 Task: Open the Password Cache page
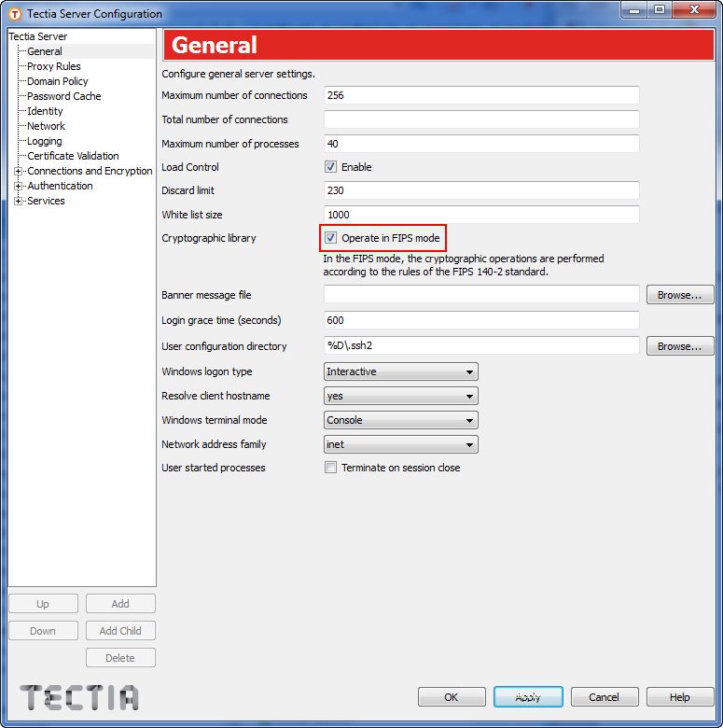pos(64,96)
